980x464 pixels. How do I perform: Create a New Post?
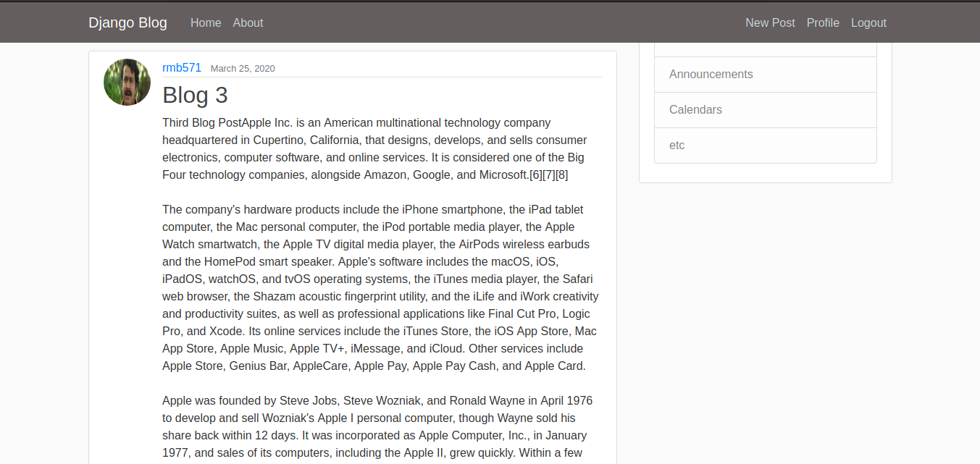point(770,22)
